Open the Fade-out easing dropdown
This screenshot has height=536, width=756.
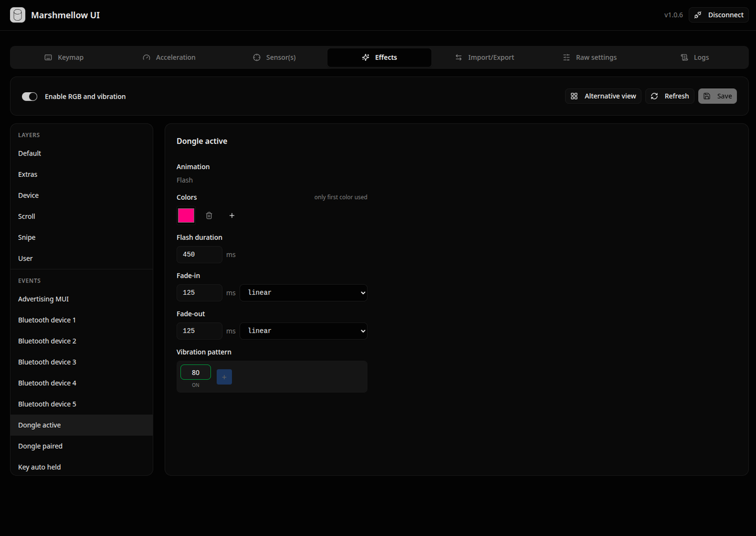pyautogui.click(x=304, y=331)
